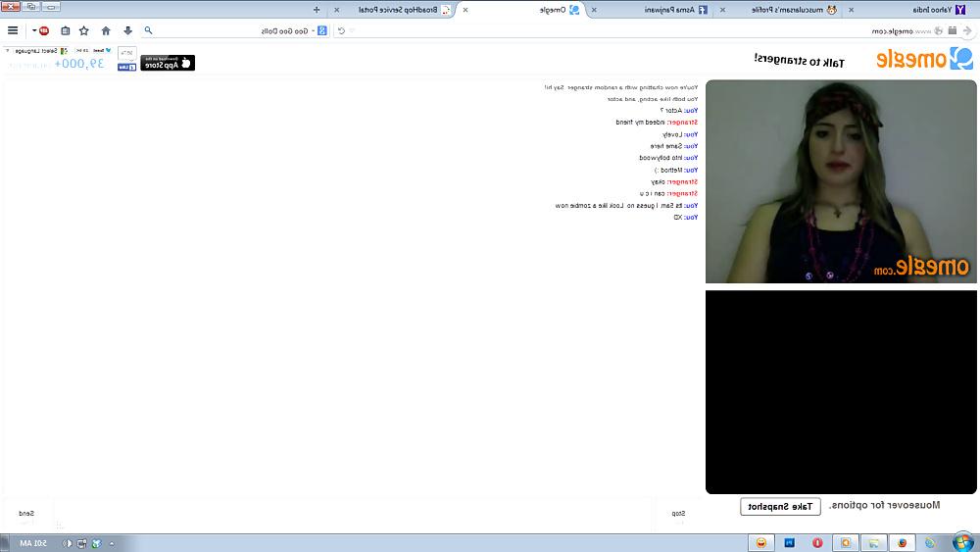Open a new tab with plus button
Screen dimensions: 980x552
[317, 10]
